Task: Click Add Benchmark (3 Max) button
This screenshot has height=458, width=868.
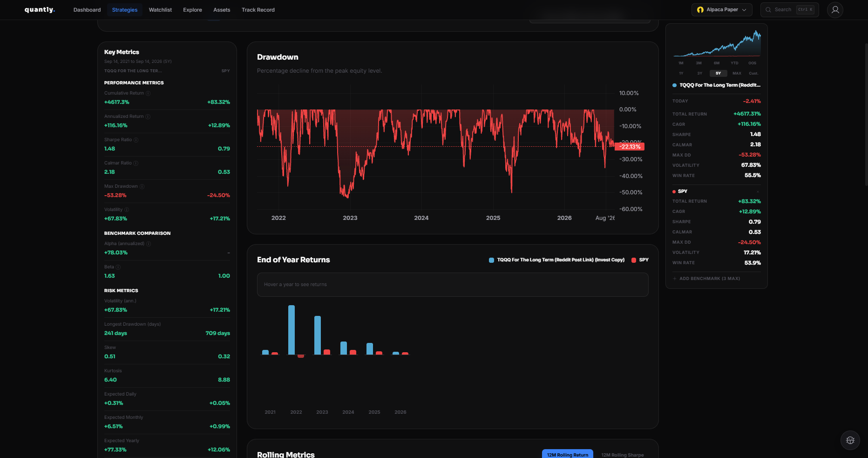Action: coord(706,279)
